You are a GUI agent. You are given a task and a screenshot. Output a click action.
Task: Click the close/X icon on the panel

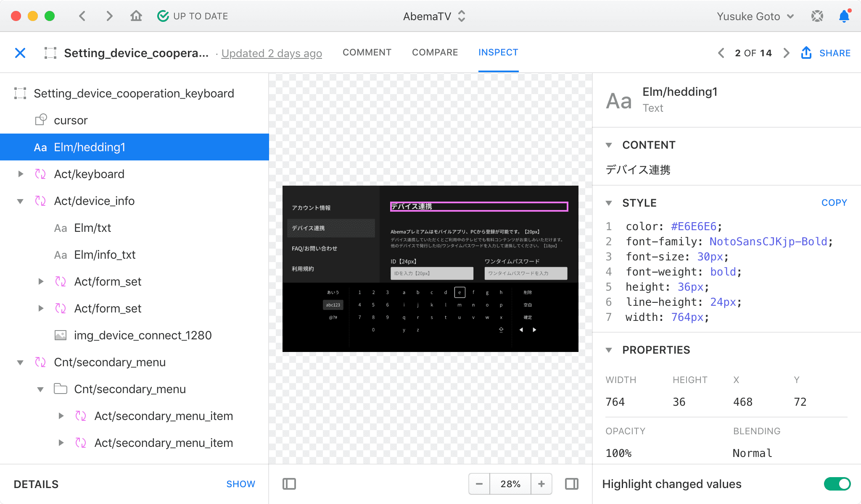click(20, 52)
